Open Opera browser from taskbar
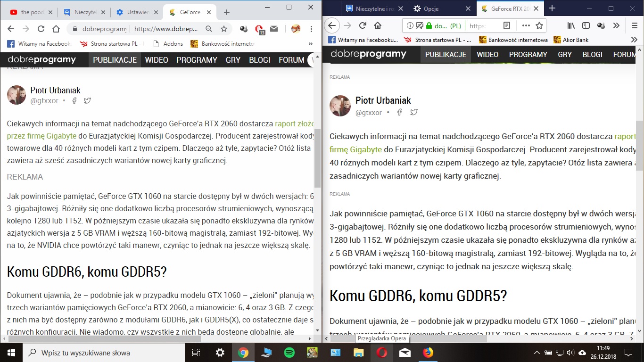Viewport: 644px width, 362px height. click(x=381, y=352)
